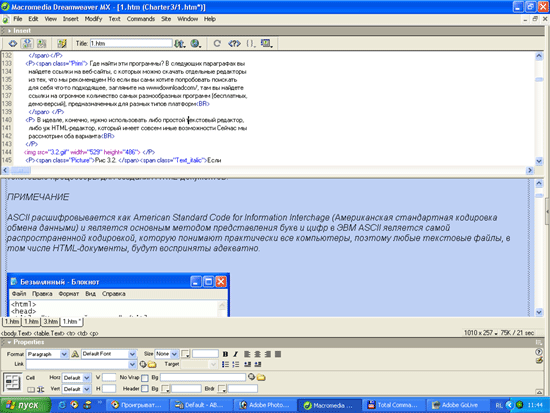The width and height of the screenshot is (550, 413).
Task: Switch to Adobe GoLive taskbar button
Action: (x=456, y=405)
